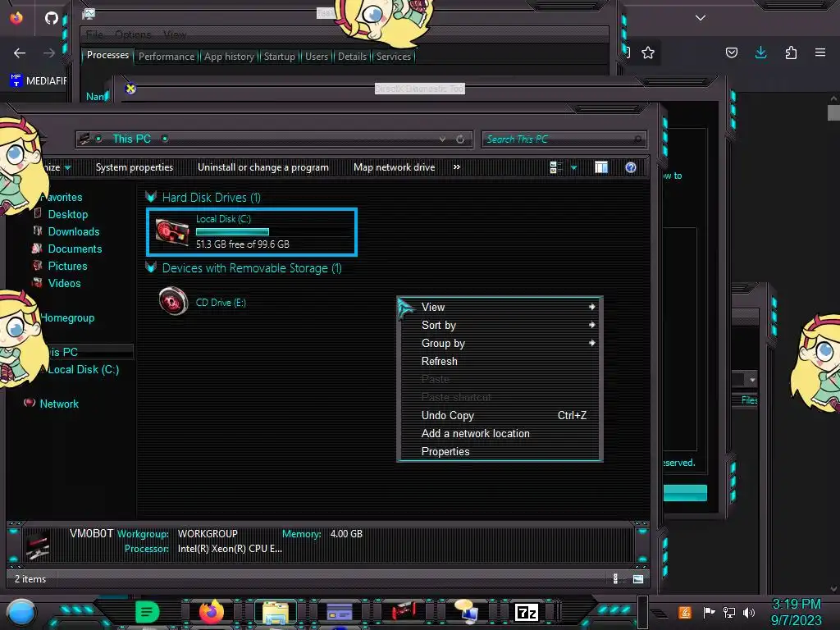Switch to large icons view in status bar
The image size is (840, 630).
click(x=638, y=578)
